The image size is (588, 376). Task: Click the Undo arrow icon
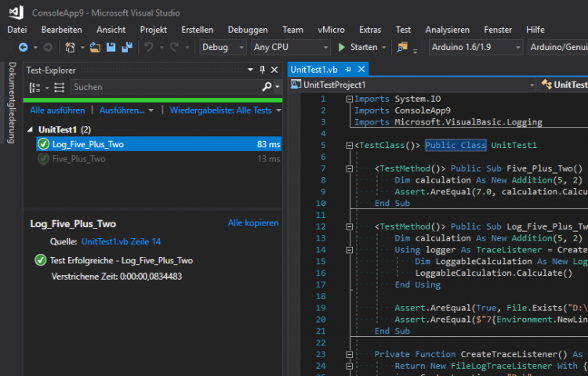pyautogui.click(x=149, y=47)
